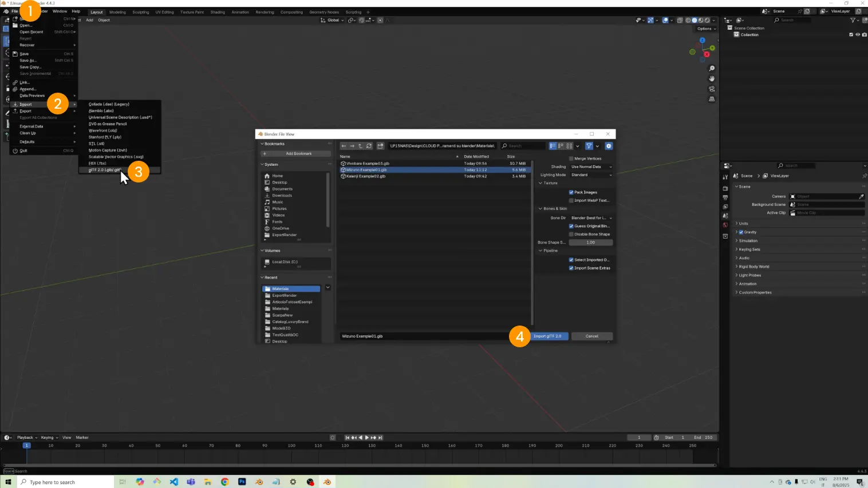Screen dimensions: 868x488
Task: Refresh the file list in file browser
Action: (x=369, y=146)
